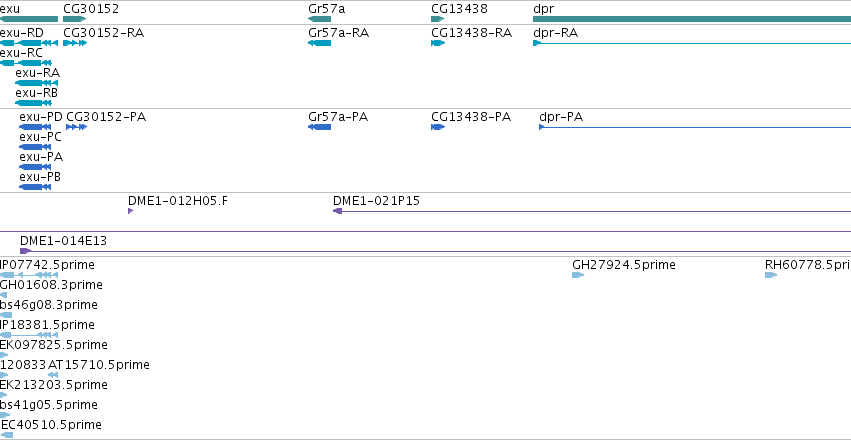The width and height of the screenshot is (851, 440).
Task: Open the CG30152-PA protein label
Action: [106, 117]
